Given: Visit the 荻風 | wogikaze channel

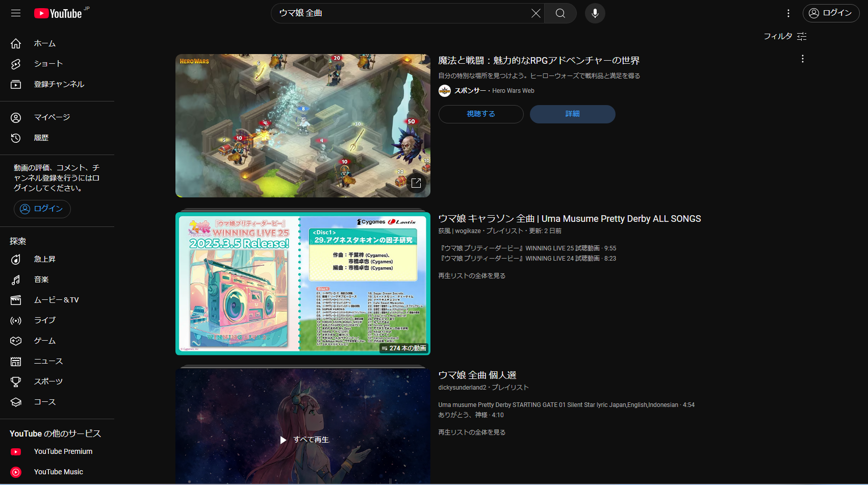Looking at the screenshot, I should click(x=459, y=231).
